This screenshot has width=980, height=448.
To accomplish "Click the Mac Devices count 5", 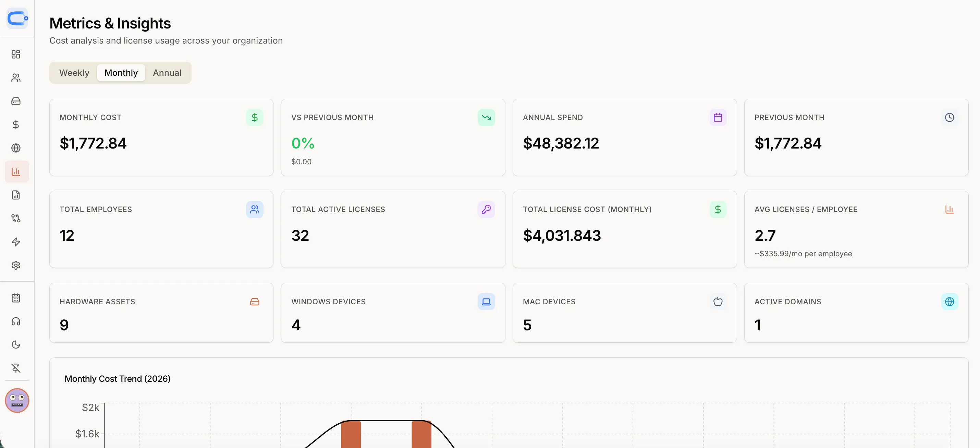I will (x=527, y=325).
